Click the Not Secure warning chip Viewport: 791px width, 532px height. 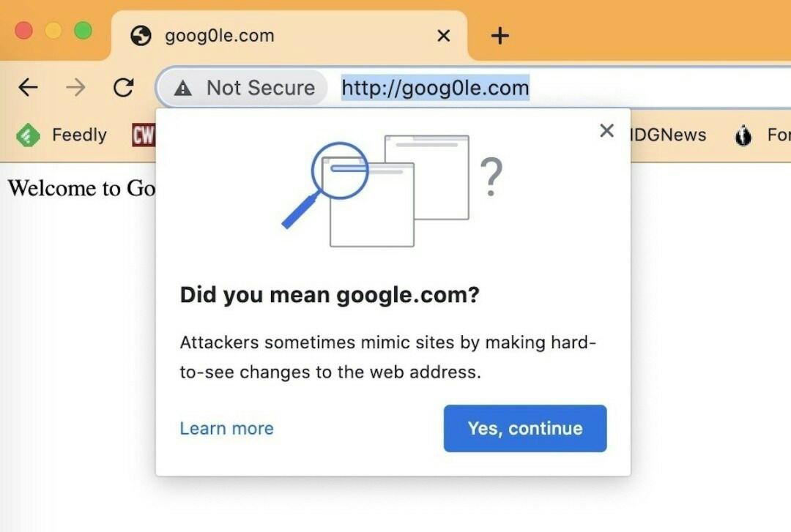[245, 88]
